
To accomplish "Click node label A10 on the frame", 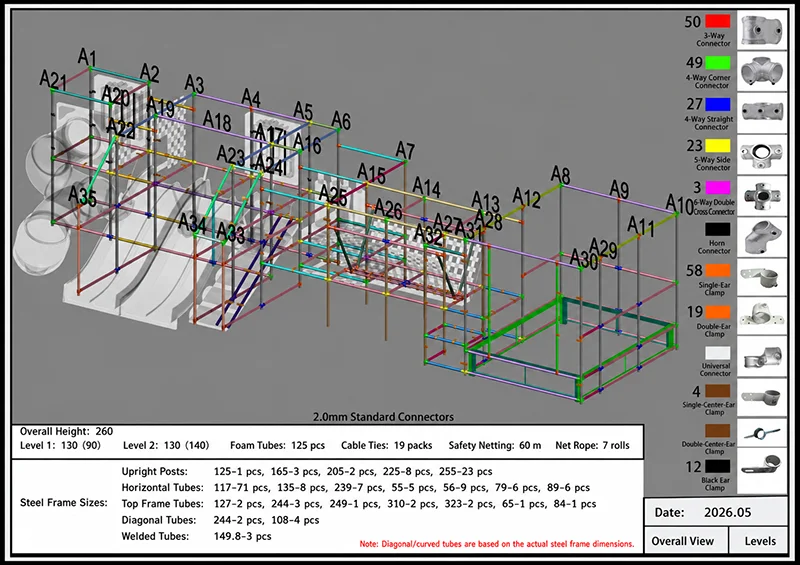I will point(680,205).
